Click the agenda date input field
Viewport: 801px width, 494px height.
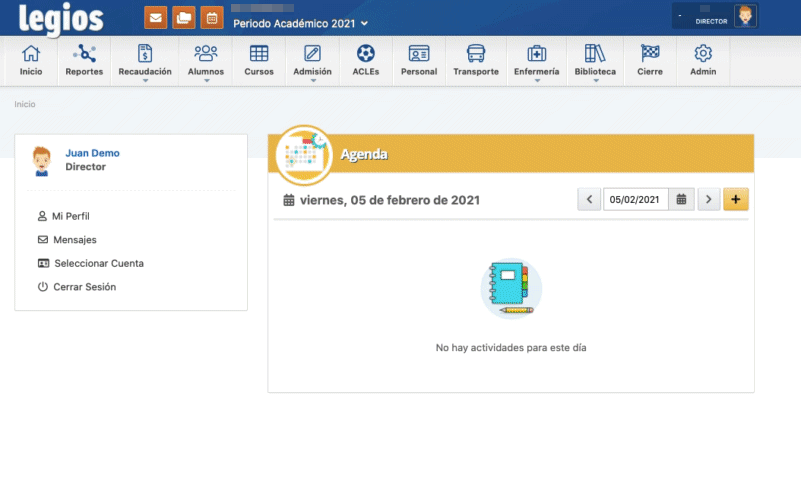636,199
